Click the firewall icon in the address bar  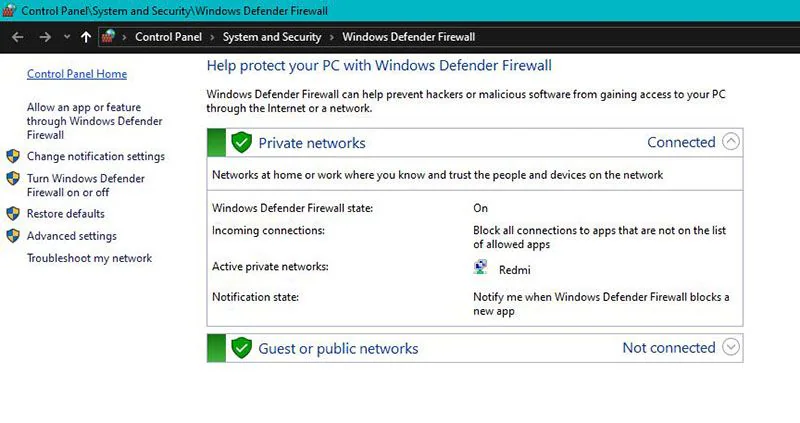109,37
